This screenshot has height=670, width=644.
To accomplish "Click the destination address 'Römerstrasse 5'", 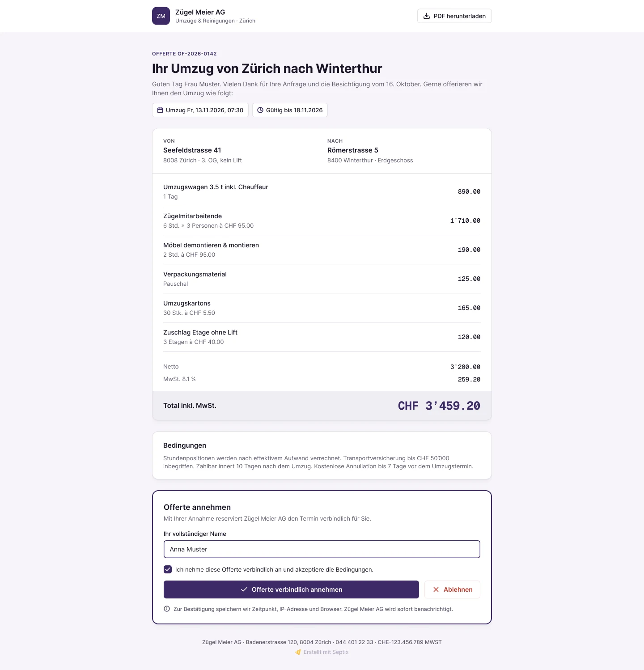I will pyautogui.click(x=353, y=150).
